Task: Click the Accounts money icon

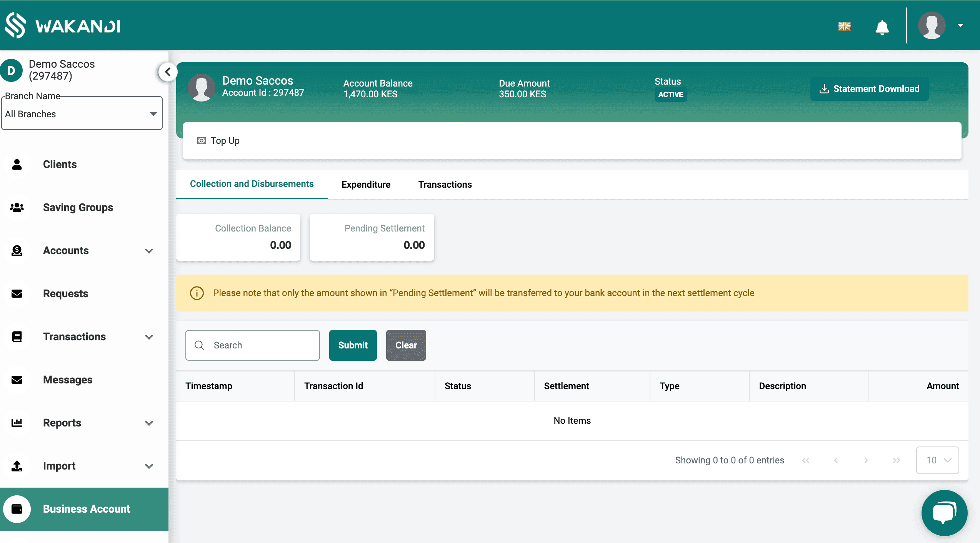Action: click(17, 251)
